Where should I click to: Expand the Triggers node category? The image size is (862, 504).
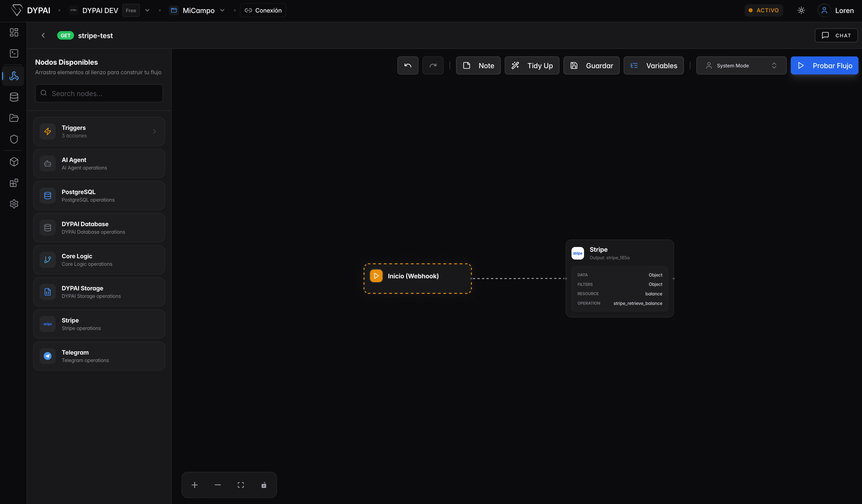pyautogui.click(x=99, y=131)
